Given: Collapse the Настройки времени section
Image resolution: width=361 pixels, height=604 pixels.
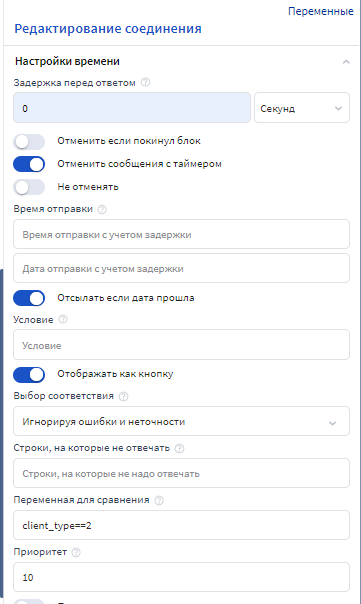Looking at the screenshot, I should tap(346, 62).
